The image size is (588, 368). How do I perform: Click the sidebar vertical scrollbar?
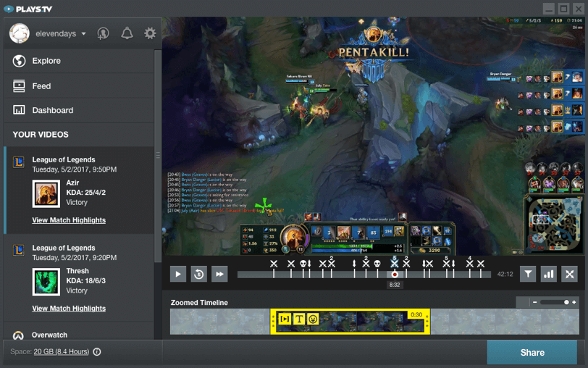[x=158, y=156]
